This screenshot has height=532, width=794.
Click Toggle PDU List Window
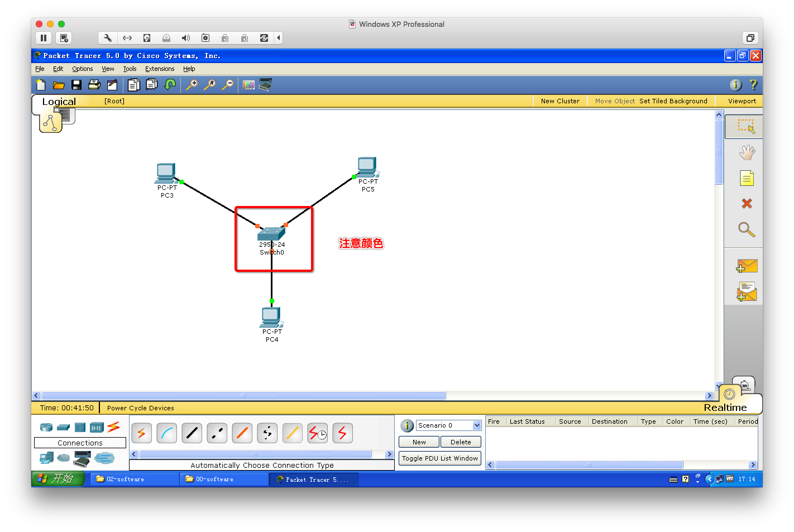click(x=440, y=458)
